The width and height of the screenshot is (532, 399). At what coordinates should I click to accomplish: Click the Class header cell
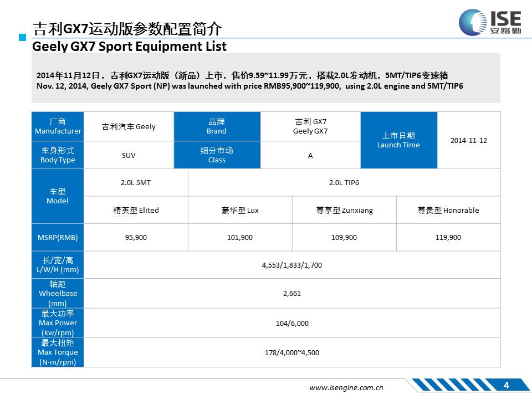217,155
